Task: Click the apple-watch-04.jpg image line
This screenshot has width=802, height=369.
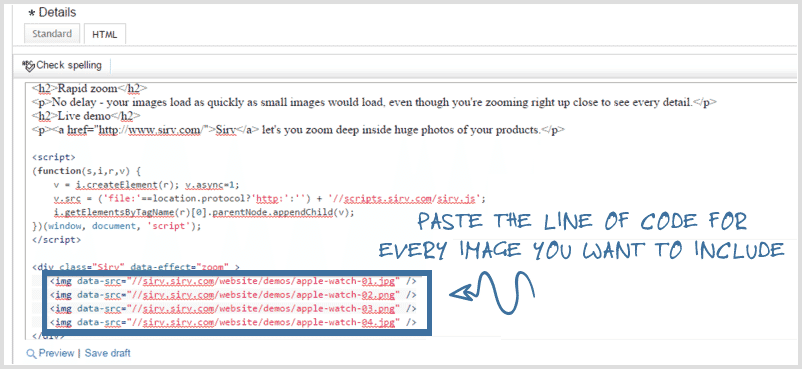Action: (x=233, y=322)
